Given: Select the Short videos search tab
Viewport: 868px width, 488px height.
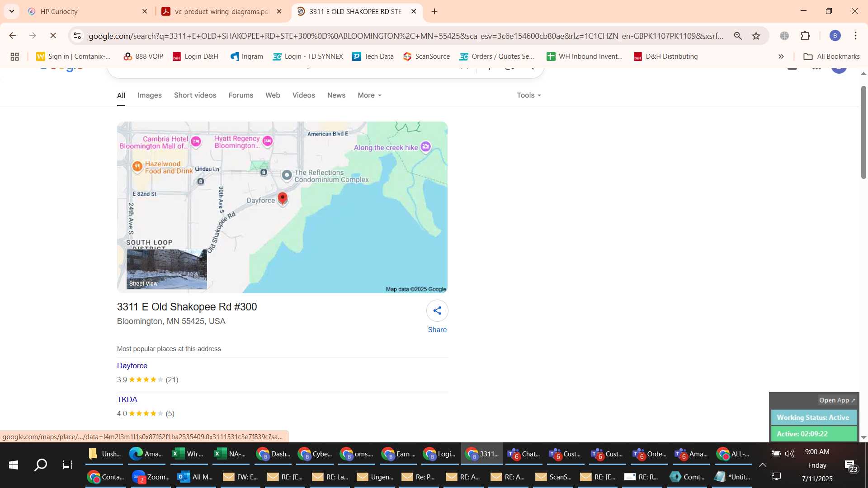Looking at the screenshot, I should point(195,95).
